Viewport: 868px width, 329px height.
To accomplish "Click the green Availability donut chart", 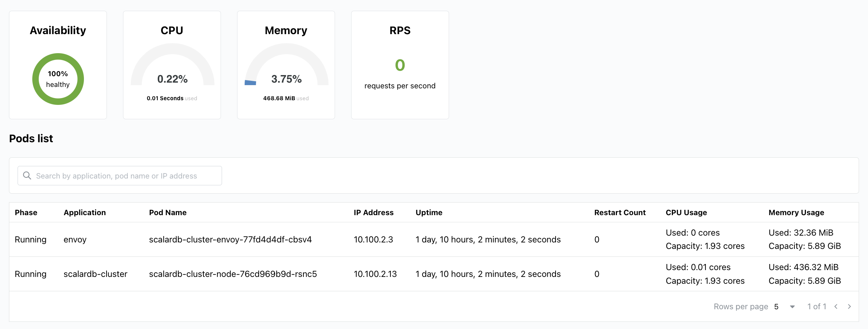I will pos(58,79).
